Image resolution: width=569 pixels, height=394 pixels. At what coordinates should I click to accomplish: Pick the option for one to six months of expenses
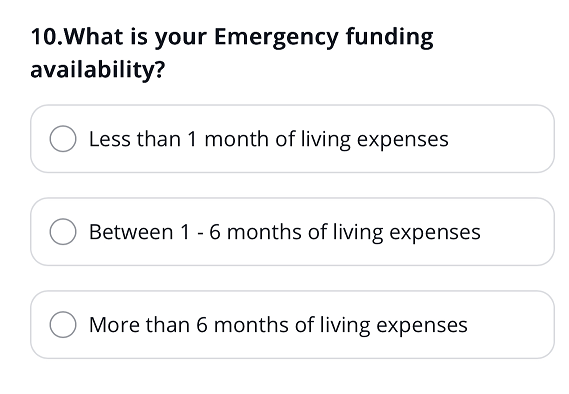coord(292,231)
